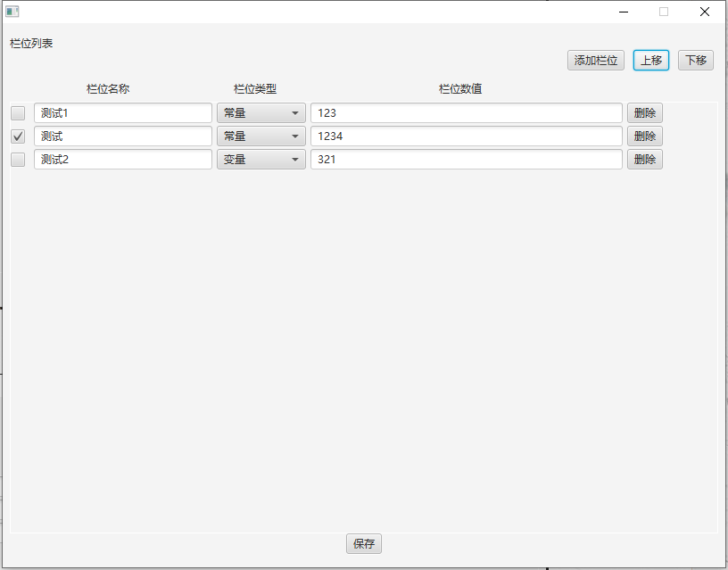Image resolution: width=728 pixels, height=570 pixels.
Task: Focus the name field containing 测试2
Action: (123, 160)
